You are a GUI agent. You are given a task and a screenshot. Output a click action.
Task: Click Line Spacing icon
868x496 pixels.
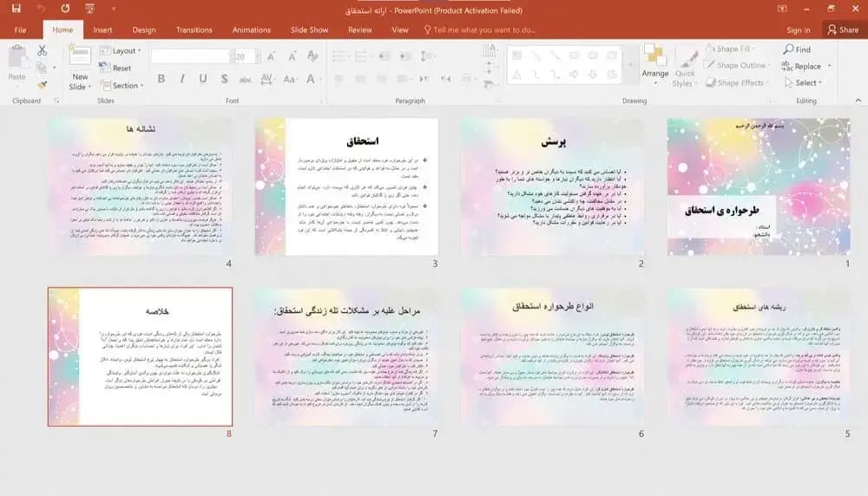(426, 55)
